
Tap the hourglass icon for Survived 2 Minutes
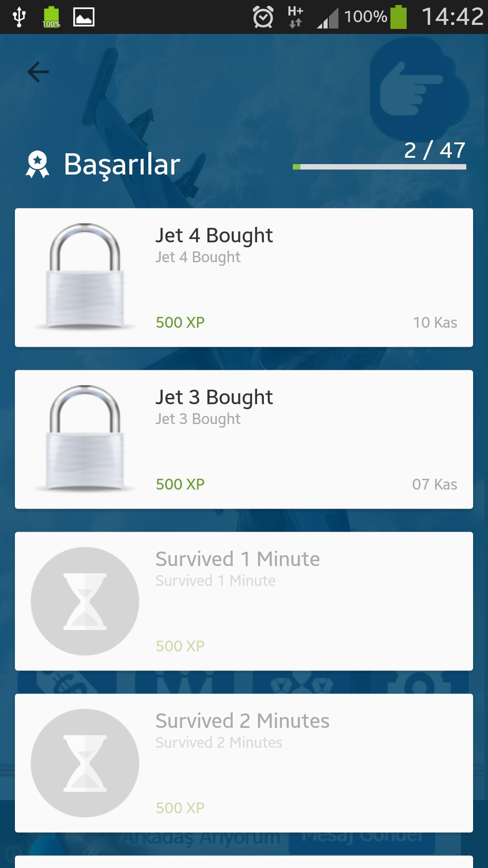85,763
